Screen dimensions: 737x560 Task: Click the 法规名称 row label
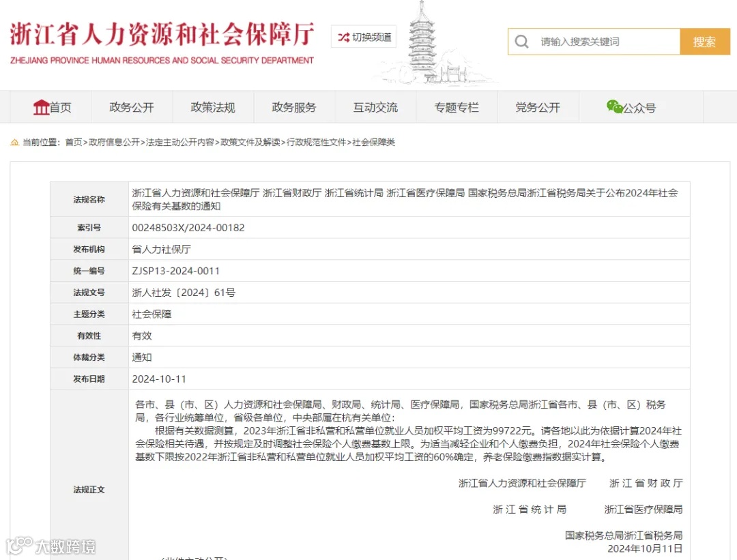point(89,199)
